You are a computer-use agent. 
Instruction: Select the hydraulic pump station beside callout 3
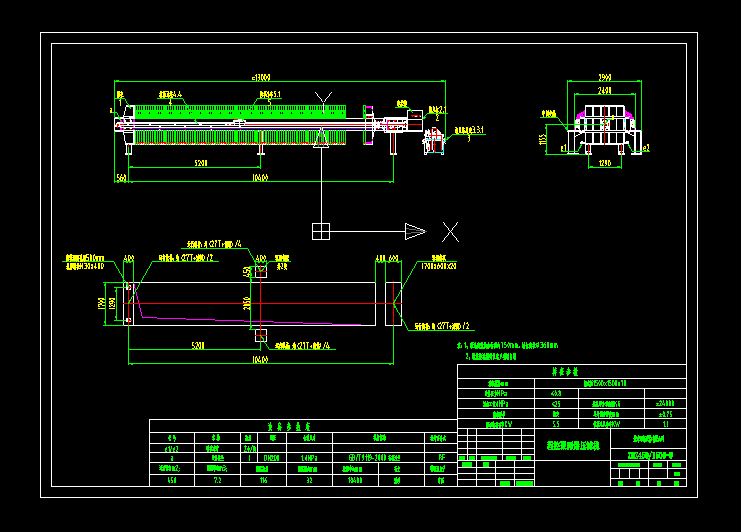coord(434,141)
